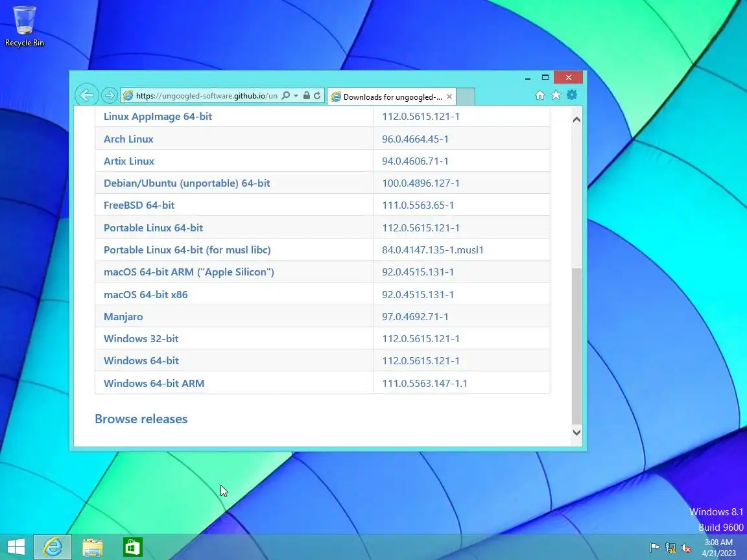Open the Recycle Bin desktop icon

coord(24,26)
